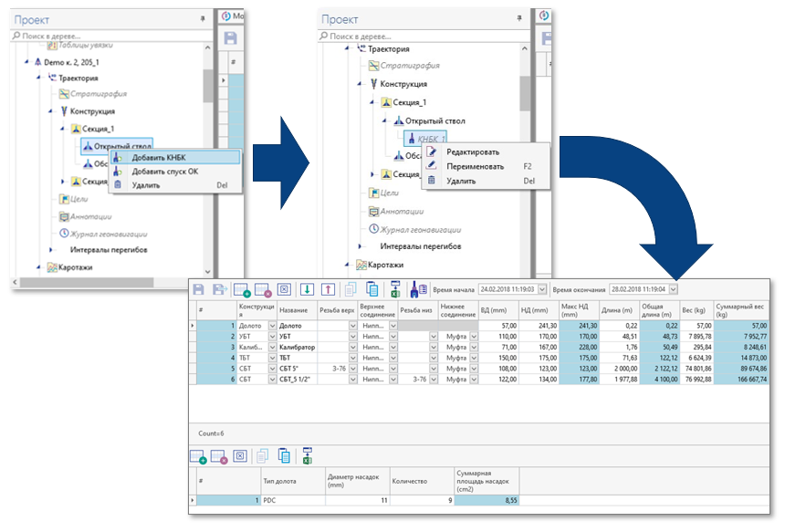Viewport: 785px width, 532px height.
Task: Click the paste icon in upper КНБК toolbar
Action: (372, 289)
